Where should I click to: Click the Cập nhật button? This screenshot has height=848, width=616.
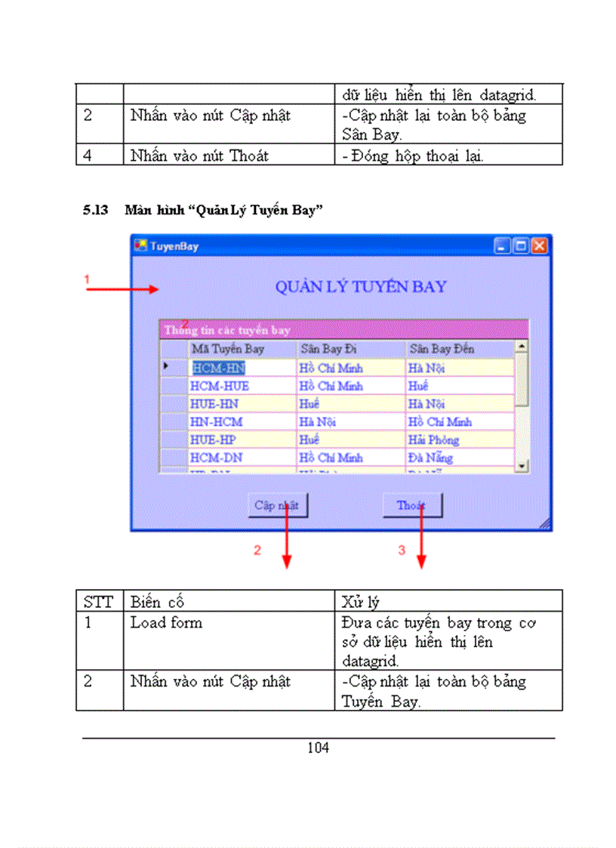278,504
